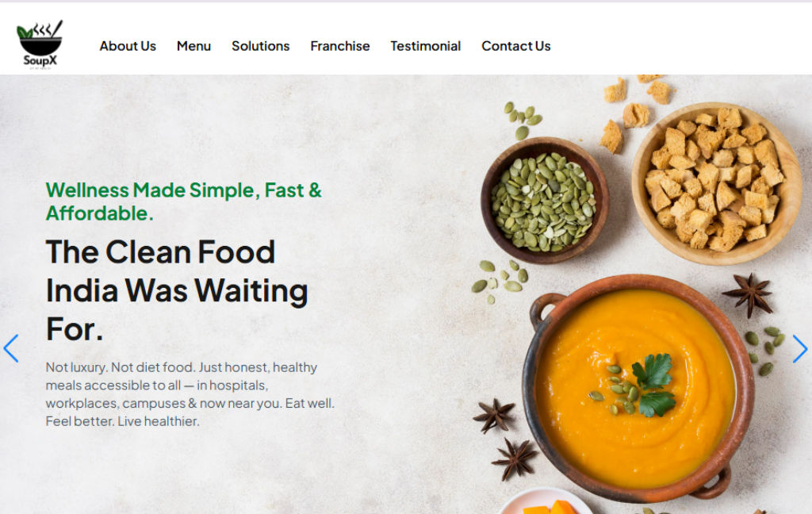
Task: Click the bowl of green pumpkin seeds
Action: [544, 201]
